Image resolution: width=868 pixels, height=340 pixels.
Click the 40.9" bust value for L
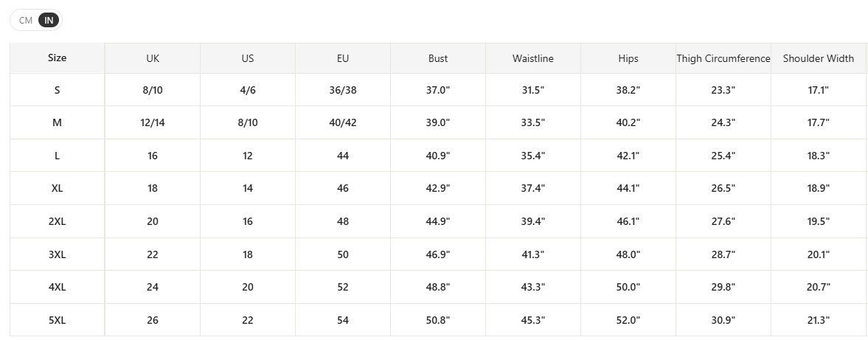pyautogui.click(x=438, y=156)
